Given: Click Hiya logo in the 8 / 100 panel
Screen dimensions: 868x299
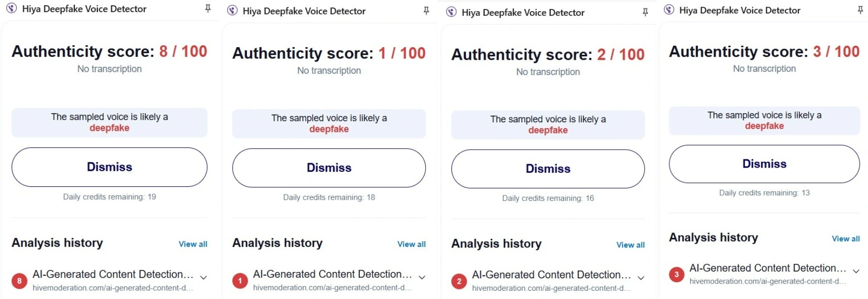Looking at the screenshot, I should [x=12, y=9].
